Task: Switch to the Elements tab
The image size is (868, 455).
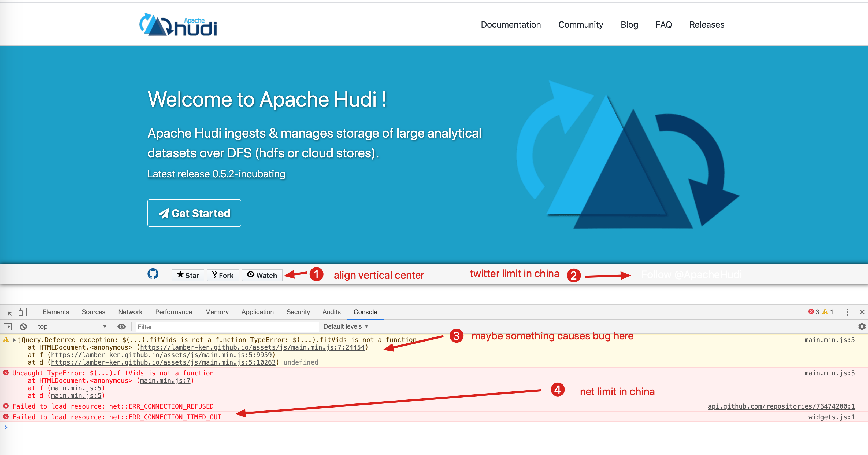Action: (56, 312)
